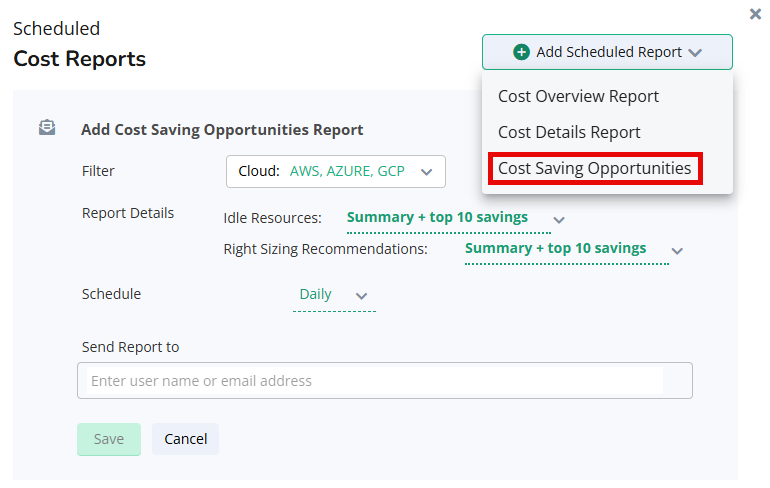
Task: Click the Report Details label
Action: pos(128,213)
